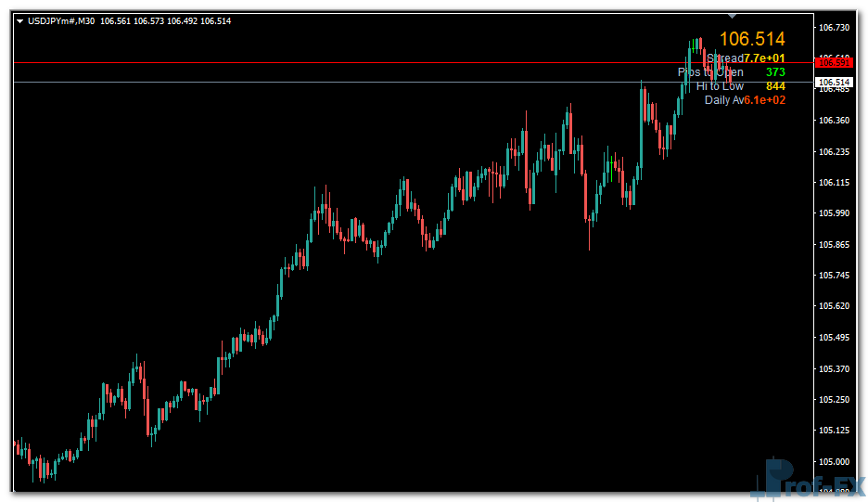
Task: Click the white 106.514 current price tag
Action: 833,83
